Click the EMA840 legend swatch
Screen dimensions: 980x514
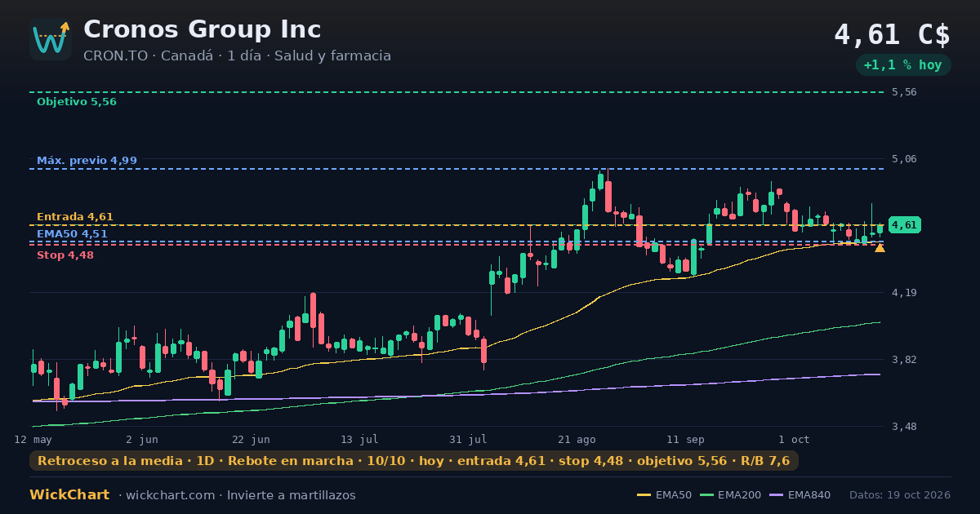tap(777, 495)
